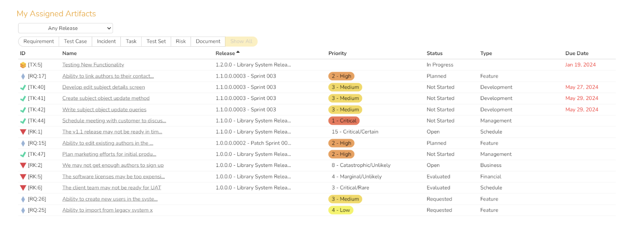Open Develop edit subject details screen link
Viewport: 644px width, 252px height.
click(x=103, y=87)
